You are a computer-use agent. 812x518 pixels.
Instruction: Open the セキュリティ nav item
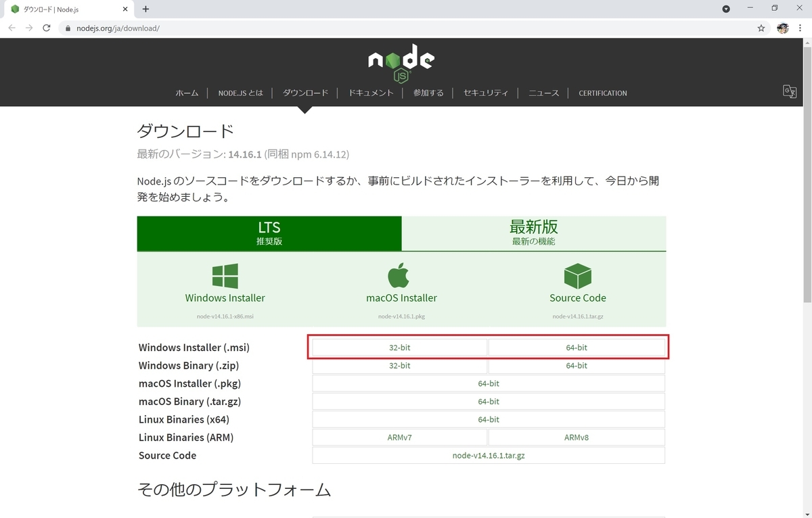[486, 93]
